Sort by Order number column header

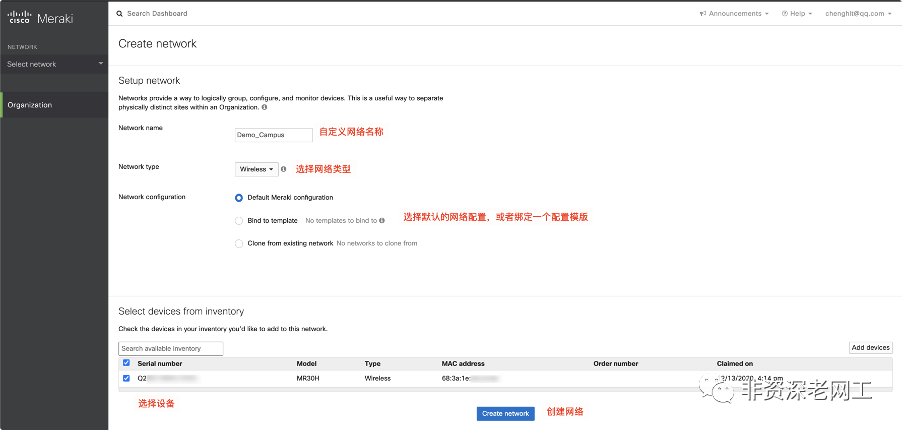click(x=616, y=364)
